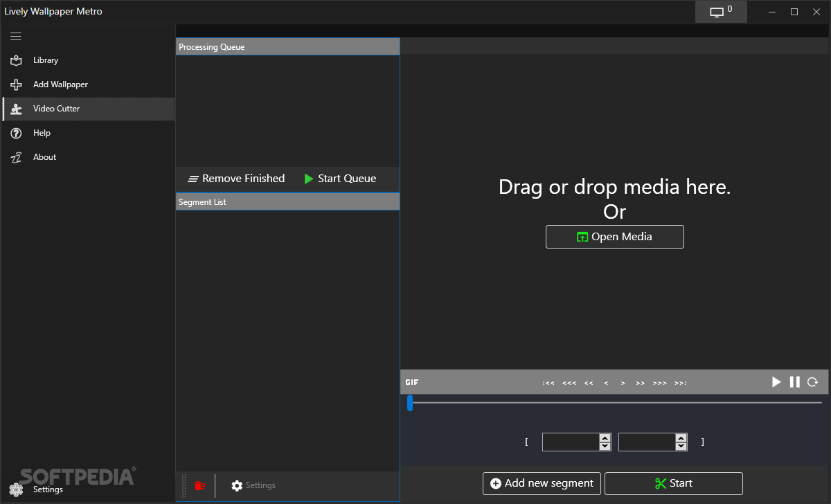This screenshot has height=504, width=831.
Task: Click the toolbar drag grip handle
Action: pyautogui.click(x=184, y=486)
